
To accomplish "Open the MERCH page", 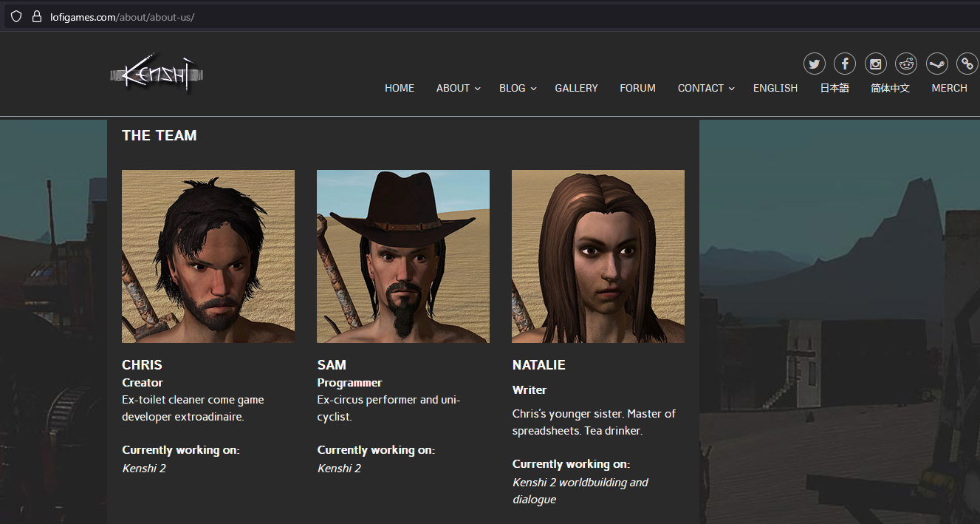I will click(x=949, y=88).
